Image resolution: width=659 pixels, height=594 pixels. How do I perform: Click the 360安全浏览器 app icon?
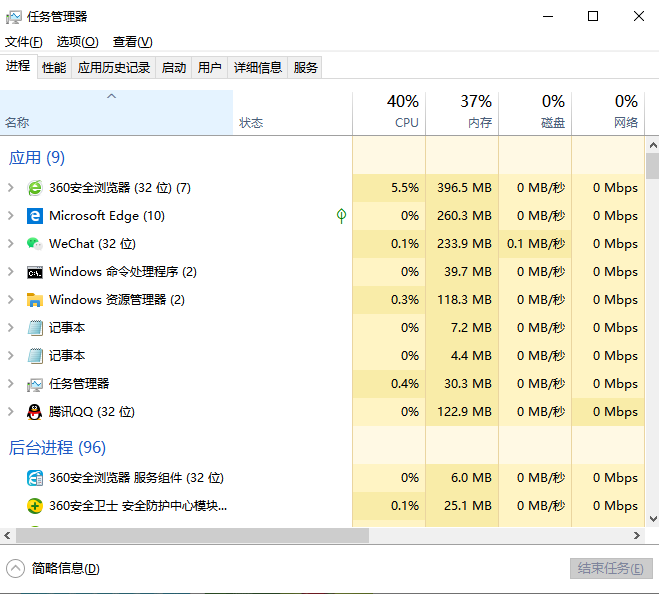point(35,188)
